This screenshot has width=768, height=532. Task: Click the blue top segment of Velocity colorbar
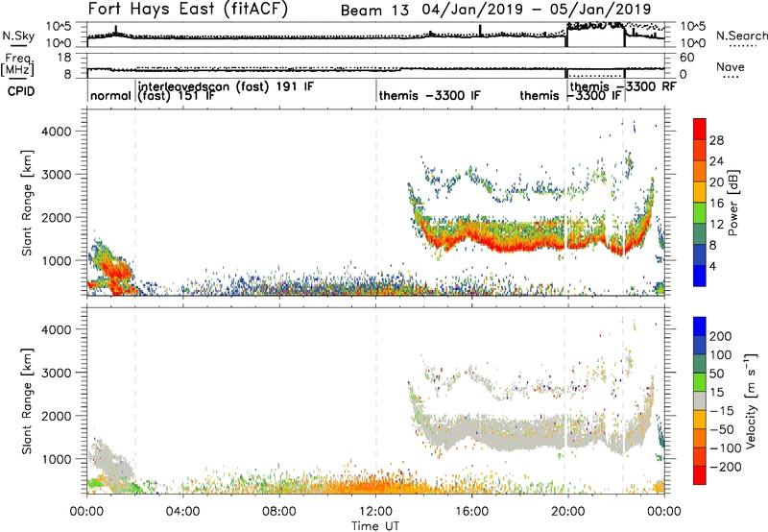(x=700, y=326)
